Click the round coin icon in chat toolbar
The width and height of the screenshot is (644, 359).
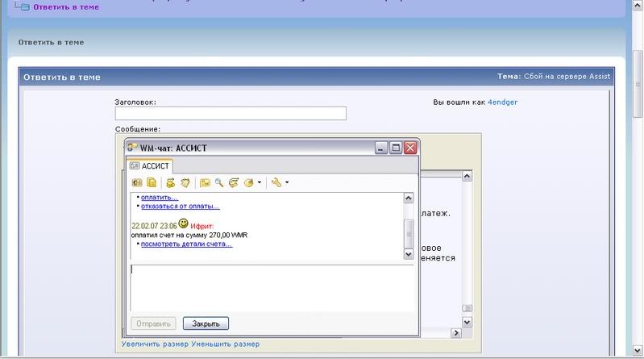tap(248, 183)
